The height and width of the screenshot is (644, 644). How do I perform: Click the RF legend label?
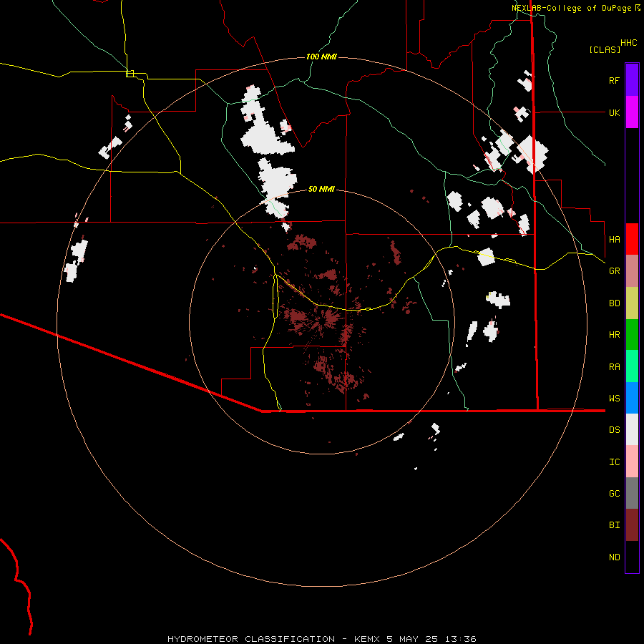(614, 80)
